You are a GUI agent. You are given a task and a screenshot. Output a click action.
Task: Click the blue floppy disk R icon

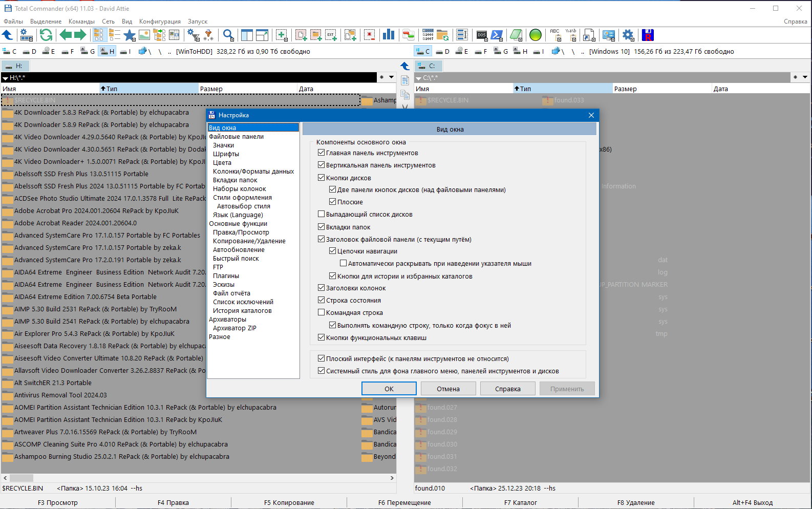[648, 35]
